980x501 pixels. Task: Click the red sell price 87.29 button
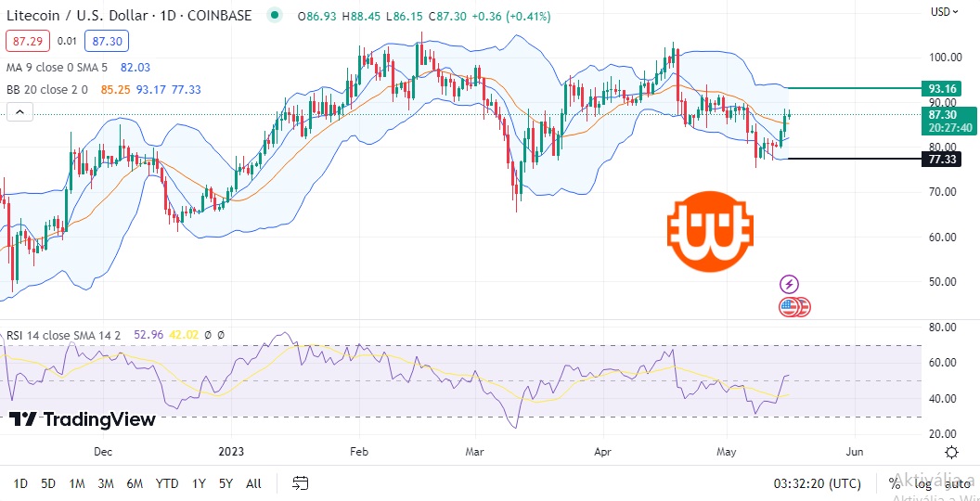(x=28, y=42)
